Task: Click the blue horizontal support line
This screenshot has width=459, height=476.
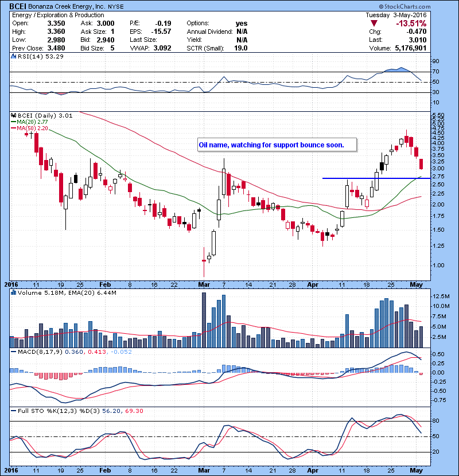Action: pyautogui.click(x=376, y=178)
